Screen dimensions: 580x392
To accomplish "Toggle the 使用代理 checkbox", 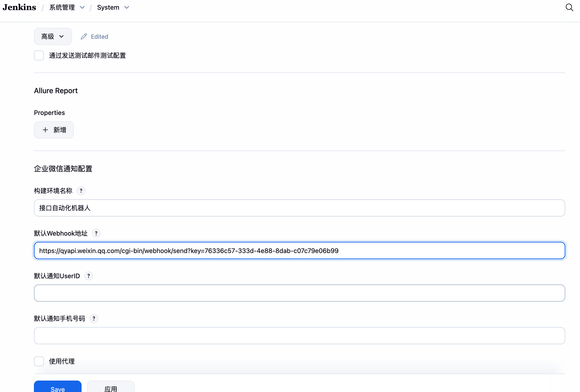I will pyautogui.click(x=39, y=361).
